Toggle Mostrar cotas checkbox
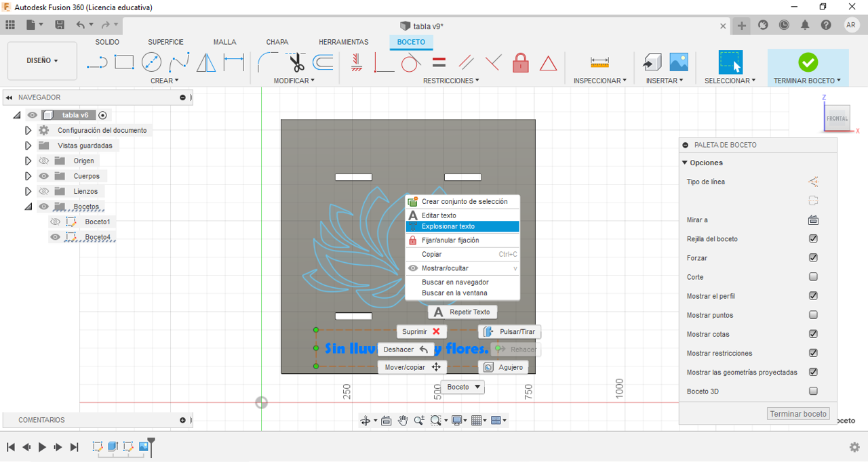The height and width of the screenshot is (462, 868). pos(813,334)
